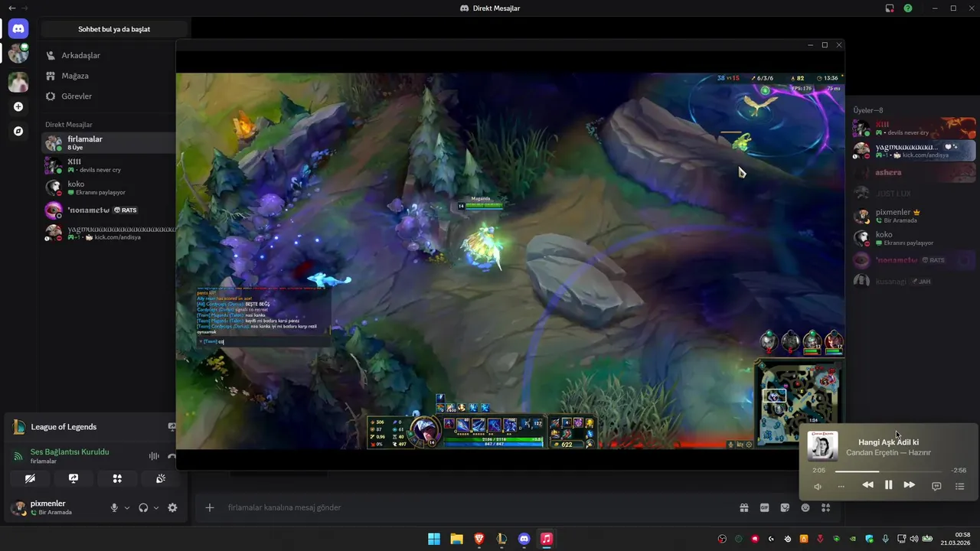Image resolution: width=980 pixels, height=551 pixels.
Task: Open the apps launcher in chat bar
Action: (x=826, y=507)
